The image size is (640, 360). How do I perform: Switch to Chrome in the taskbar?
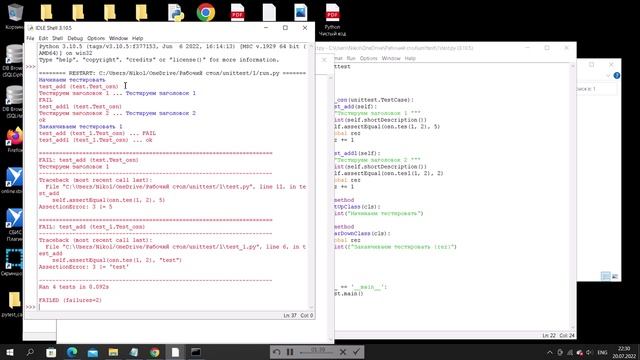(x=155, y=352)
